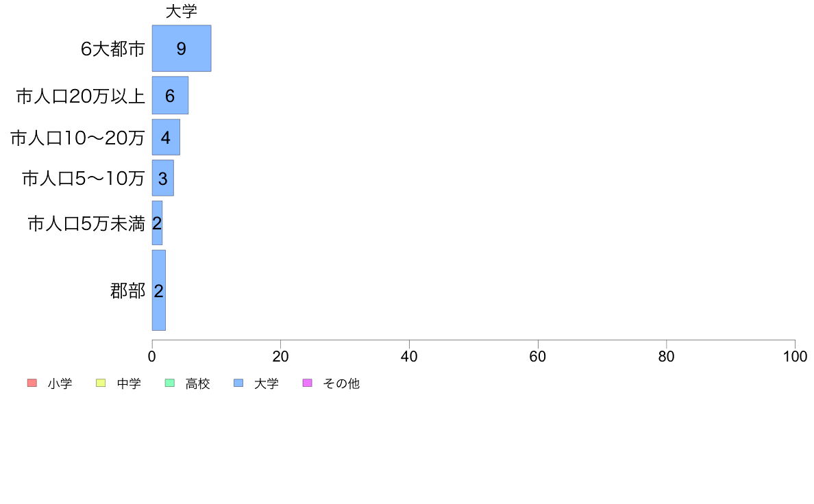Select the 郡部 bar showing 2
The image size is (814, 504).
[x=159, y=290]
